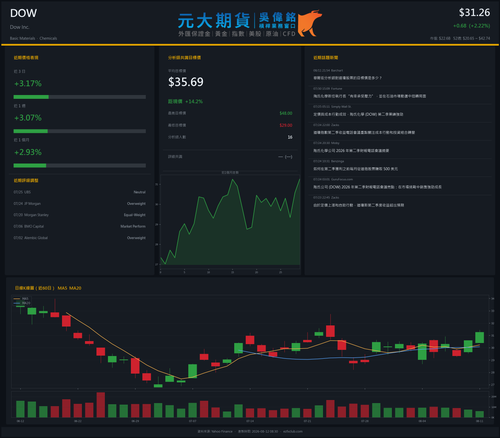
Task: Click the Basic Materials · Chemicals sector label
Action: coord(33,38)
